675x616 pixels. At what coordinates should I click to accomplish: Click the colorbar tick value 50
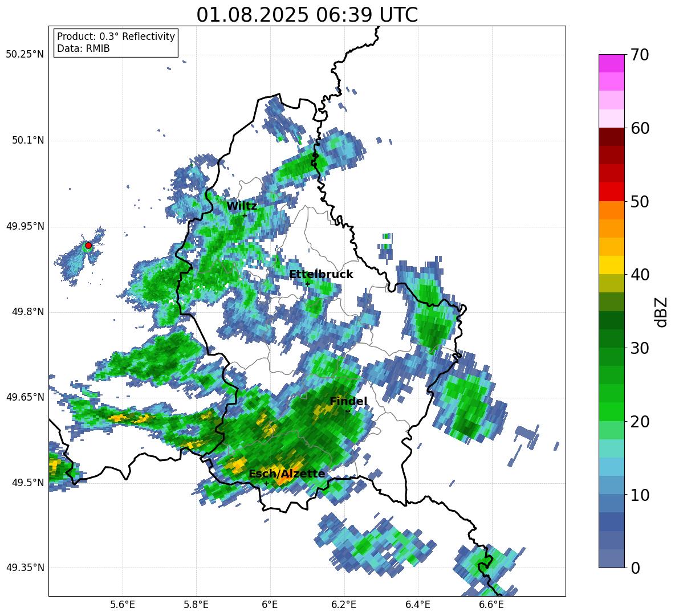640,202
